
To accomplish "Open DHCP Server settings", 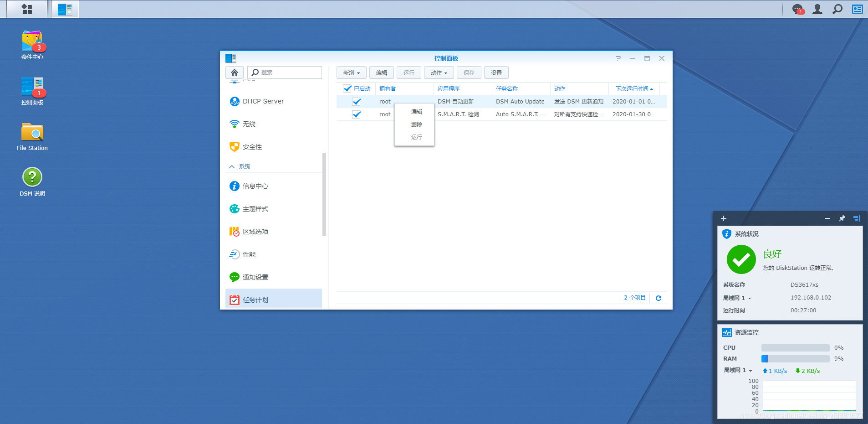I will click(274, 101).
